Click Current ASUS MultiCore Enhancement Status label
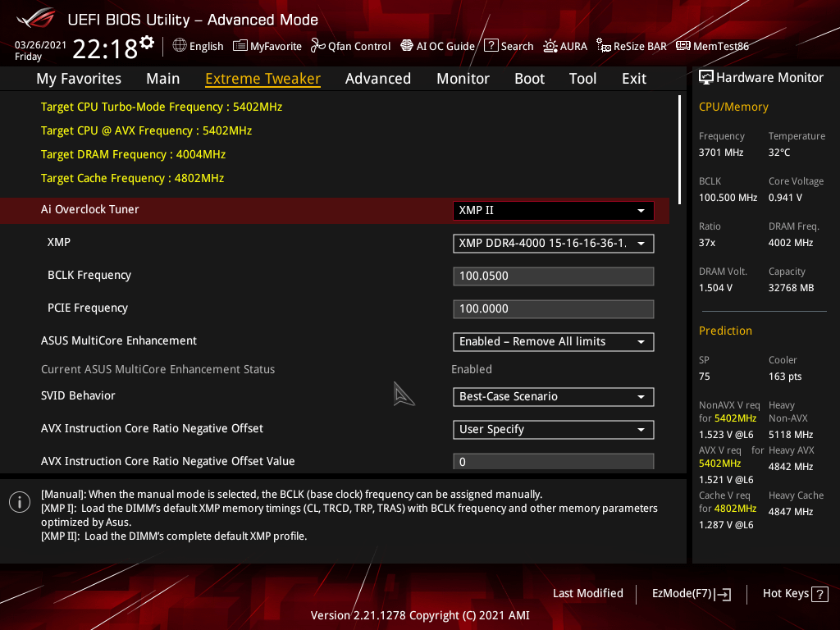The image size is (840, 630). tap(158, 370)
